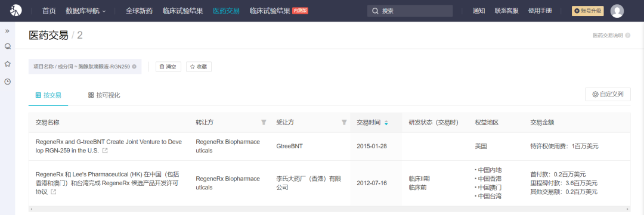
Task: Click the 清空 button
Action: pyautogui.click(x=168, y=67)
